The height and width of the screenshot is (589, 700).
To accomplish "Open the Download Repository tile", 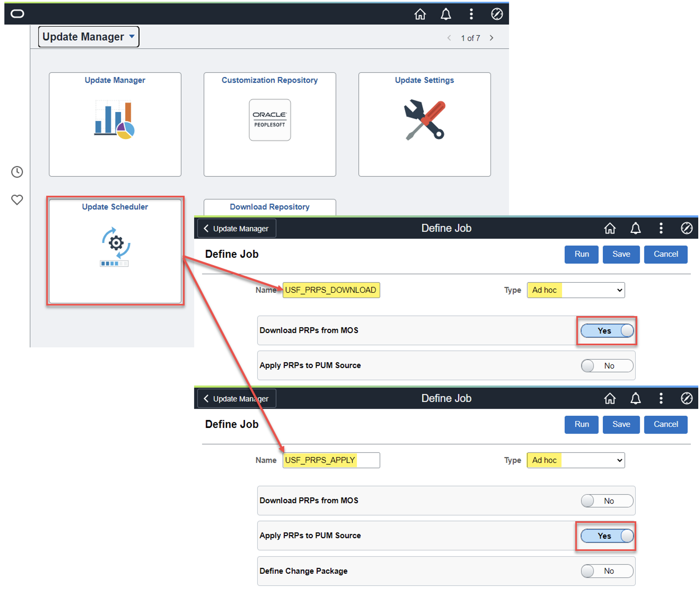I will click(270, 207).
